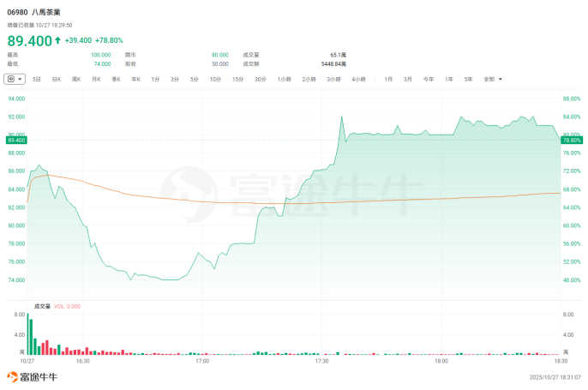Screen dimensions: 588x390
Task: Click the green up-arrow beside the price
Action: click(x=57, y=40)
